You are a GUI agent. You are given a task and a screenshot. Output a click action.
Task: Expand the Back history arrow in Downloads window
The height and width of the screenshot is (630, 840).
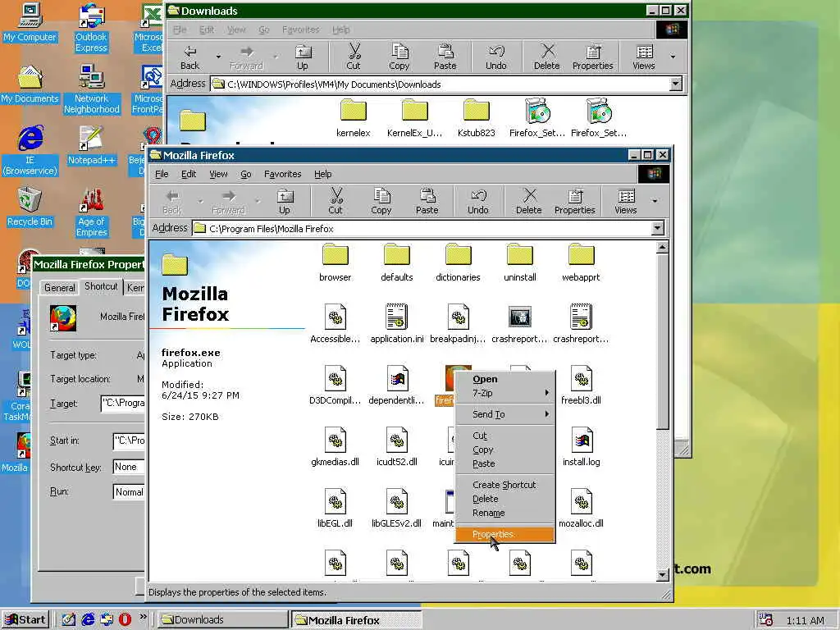coord(218,57)
